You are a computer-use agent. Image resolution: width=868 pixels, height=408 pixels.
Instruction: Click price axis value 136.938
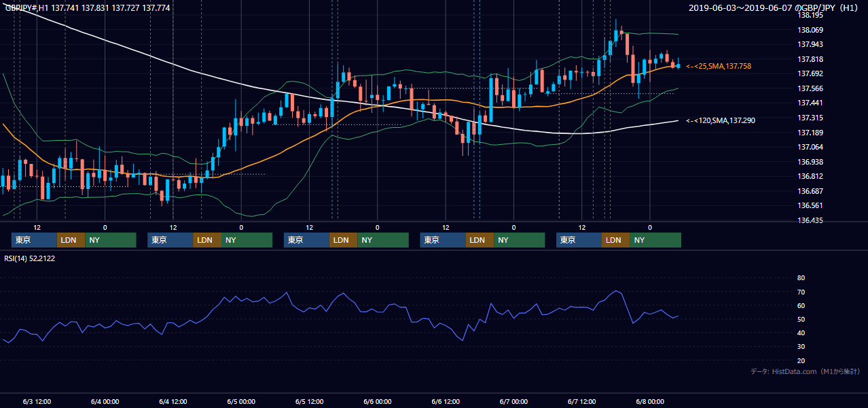(x=810, y=162)
